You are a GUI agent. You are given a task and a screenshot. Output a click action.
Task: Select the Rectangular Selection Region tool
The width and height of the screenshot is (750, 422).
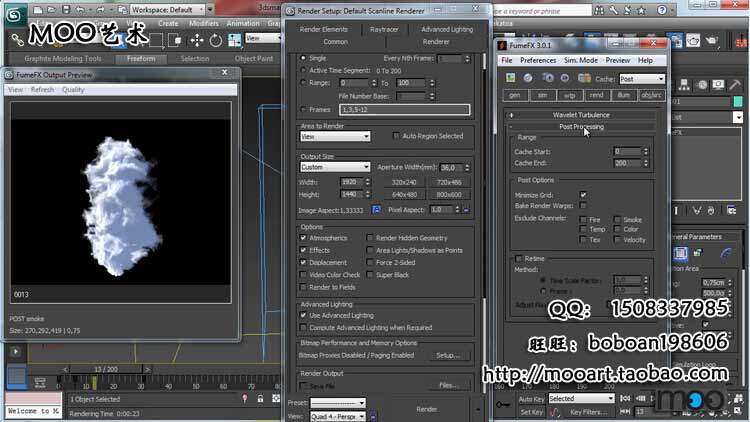point(156,41)
